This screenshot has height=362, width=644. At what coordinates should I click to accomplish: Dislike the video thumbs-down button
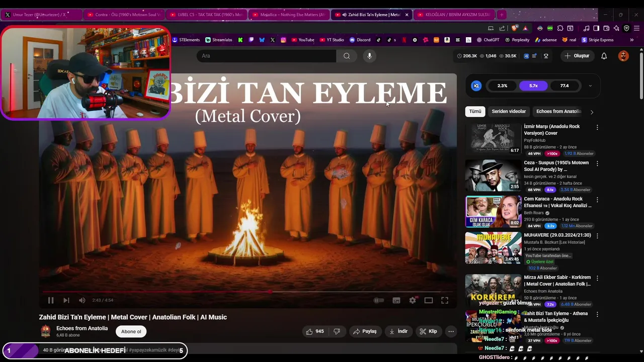point(337,331)
